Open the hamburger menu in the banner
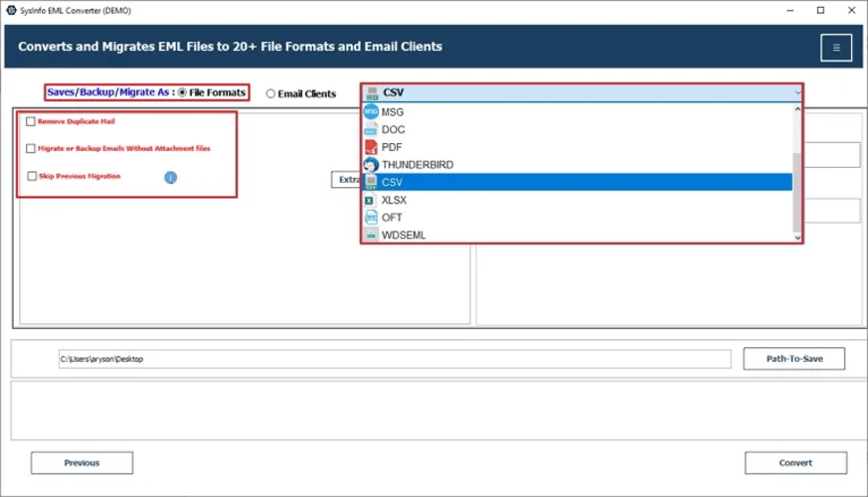Screen dimensions: 868x497 tap(836, 48)
